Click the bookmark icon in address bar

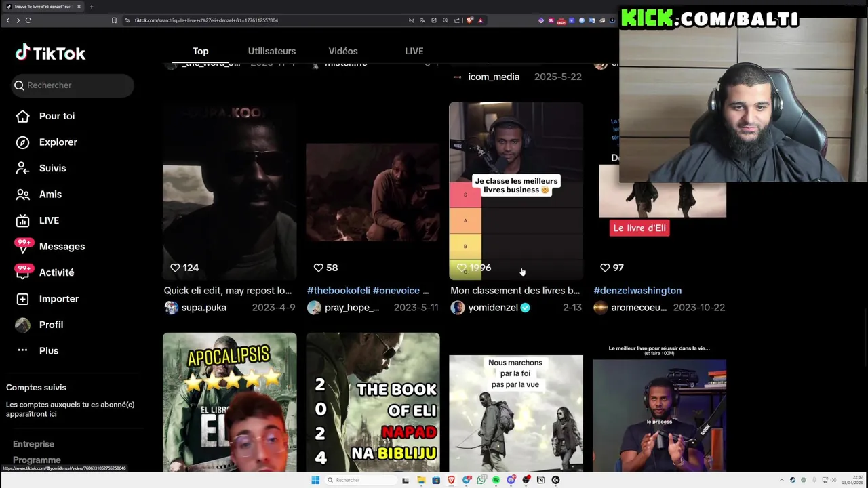pyautogui.click(x=114, y=20)
